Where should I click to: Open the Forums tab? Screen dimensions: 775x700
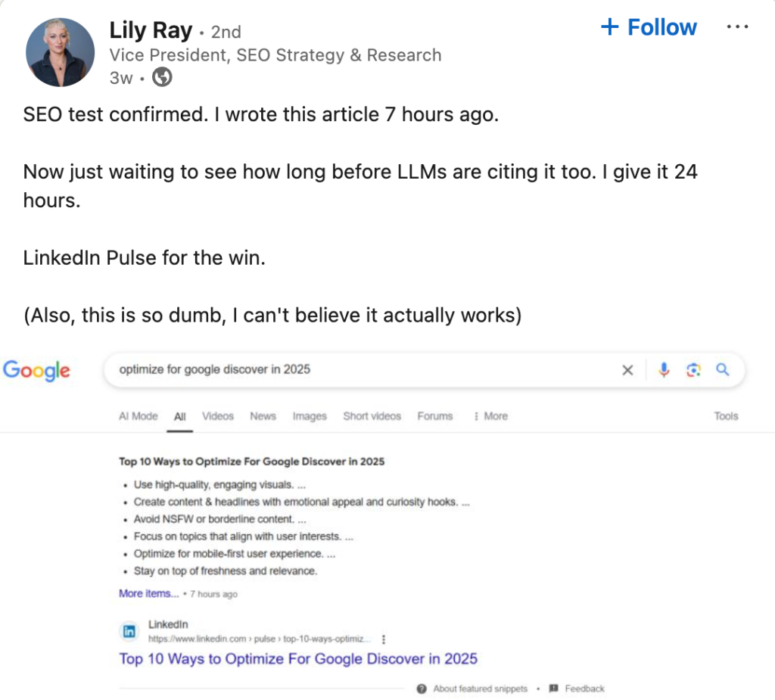(434, 416)
